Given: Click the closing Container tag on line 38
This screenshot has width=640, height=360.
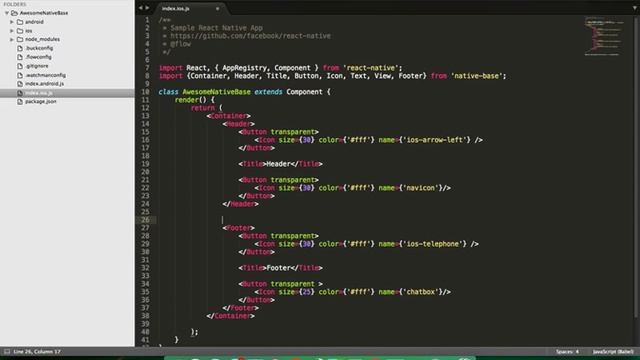Looking at the screenshot, I should [x=231, y=316].
